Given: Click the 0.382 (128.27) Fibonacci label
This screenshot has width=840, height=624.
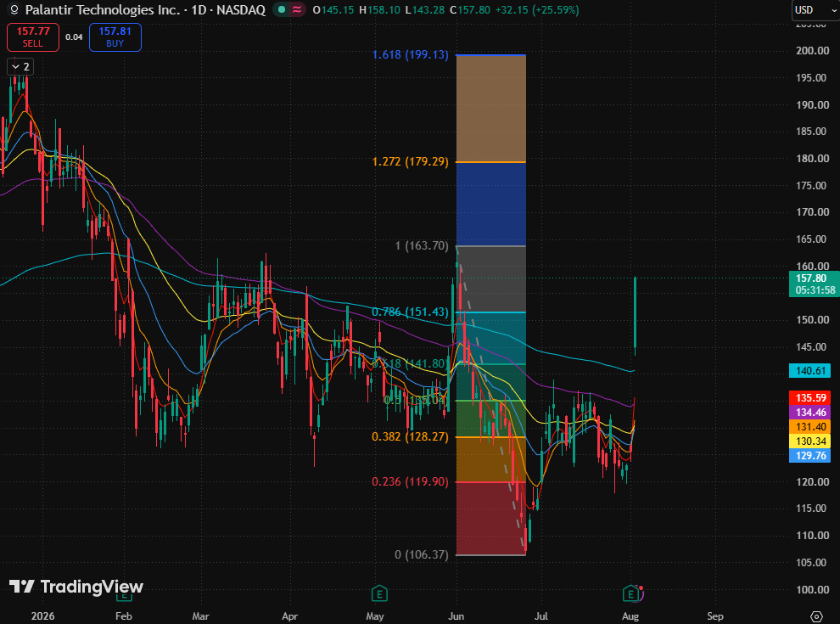Looking at the screenshot, I should tap(411, 436).
